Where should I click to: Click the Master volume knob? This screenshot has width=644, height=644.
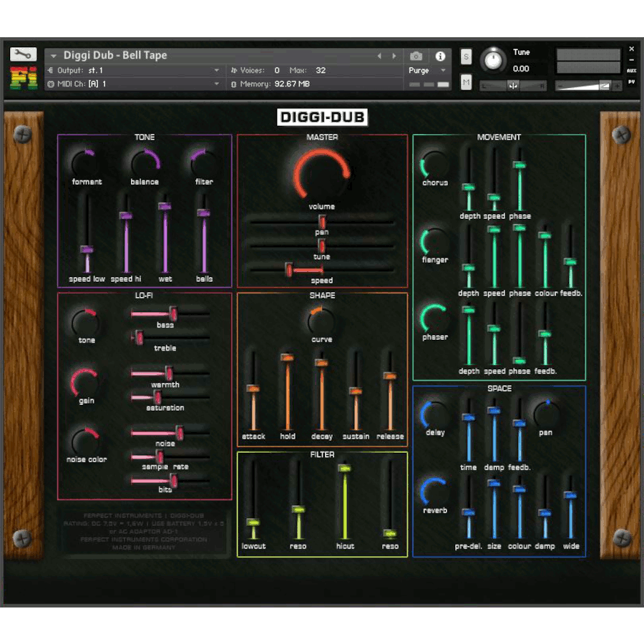[x=321, y=176]
